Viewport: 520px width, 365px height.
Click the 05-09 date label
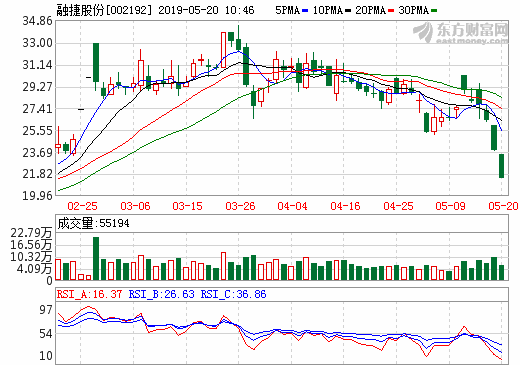450,206
